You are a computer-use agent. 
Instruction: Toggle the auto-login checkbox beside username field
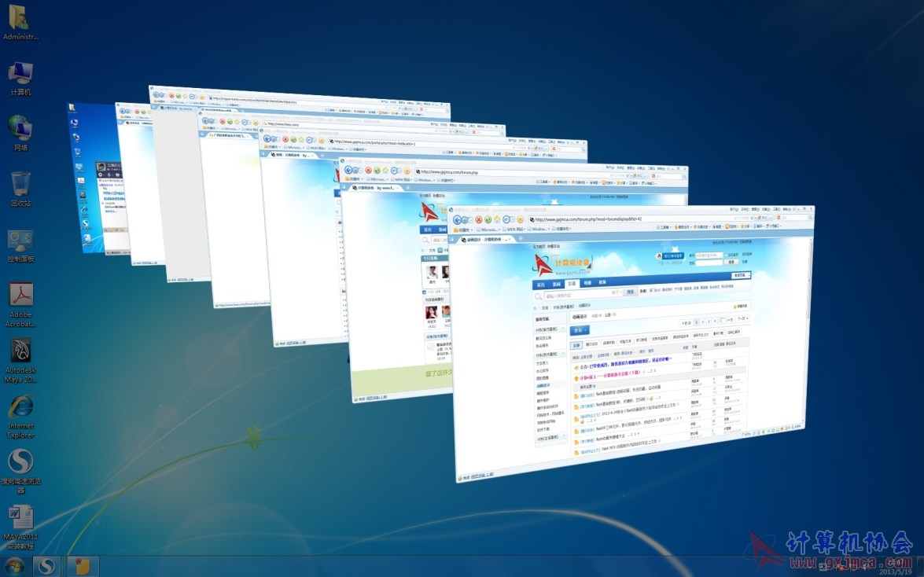click(726, 255)
